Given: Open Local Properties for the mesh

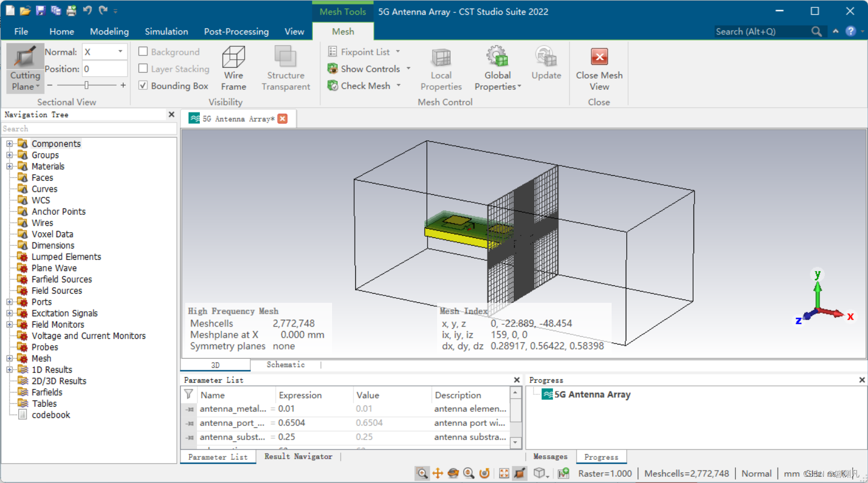Looking at the screenshot, I should [x=441, y=68].
